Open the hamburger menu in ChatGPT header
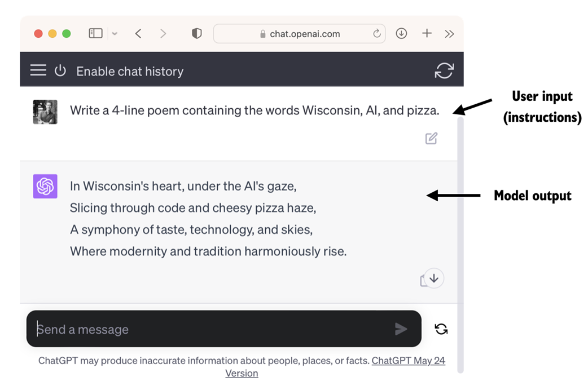This screenshot has width=588, height=390. (x=38, y=70)
